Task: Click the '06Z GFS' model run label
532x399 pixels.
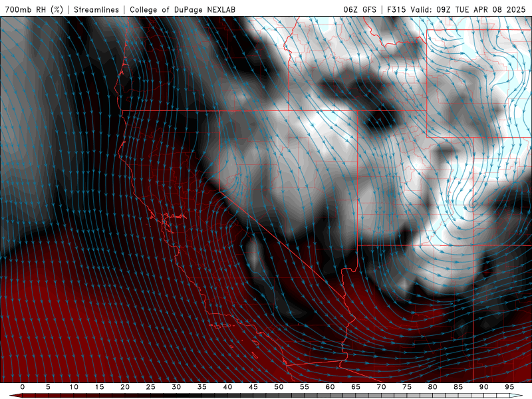Action: pyautogui.click(x=360, y=9)
